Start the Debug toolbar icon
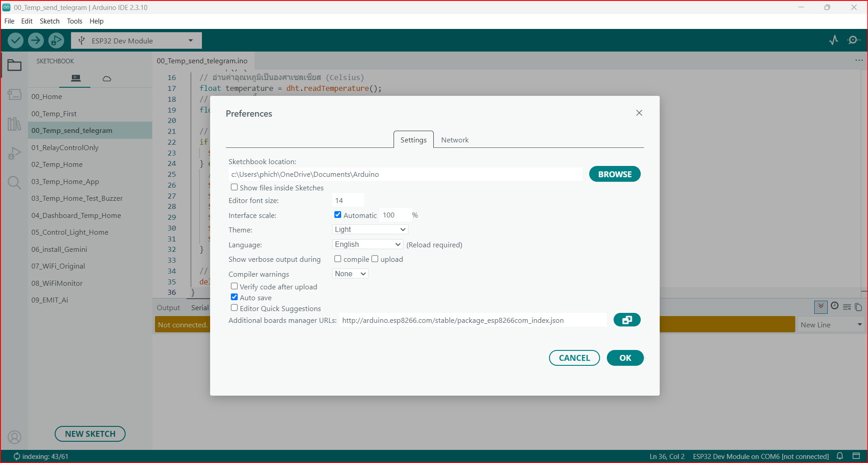The width and height of the screenshot is (868, 463). (x=56, y=41)
